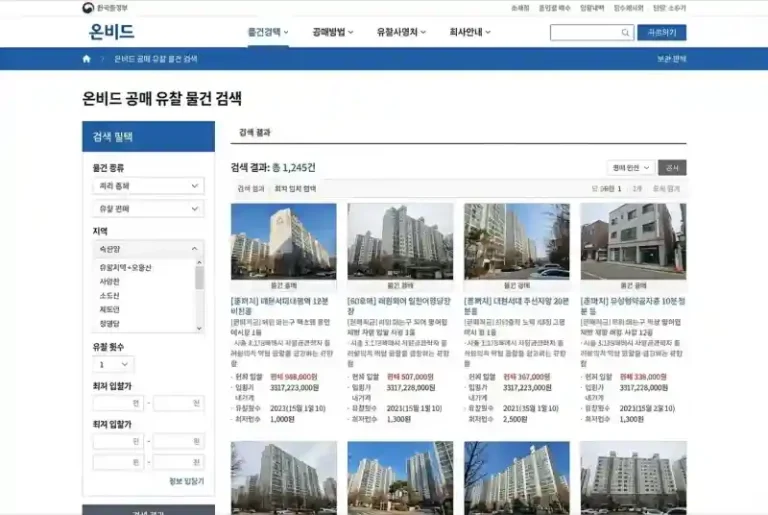Screen dimensions: 768x515
Task: Click the red price 988,000원
Action: click(x=294, y=377)
